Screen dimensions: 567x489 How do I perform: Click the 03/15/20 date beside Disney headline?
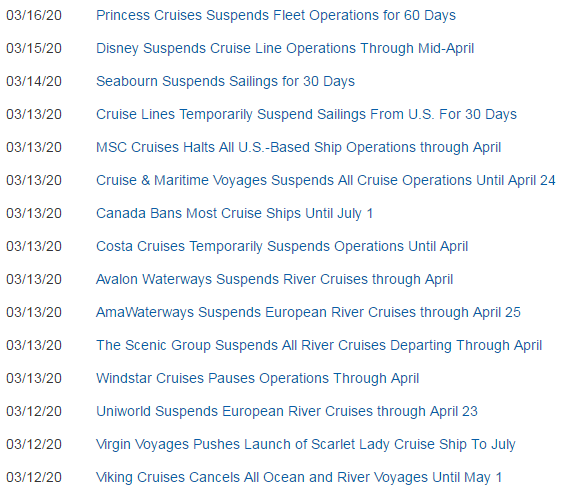(34, 48)
